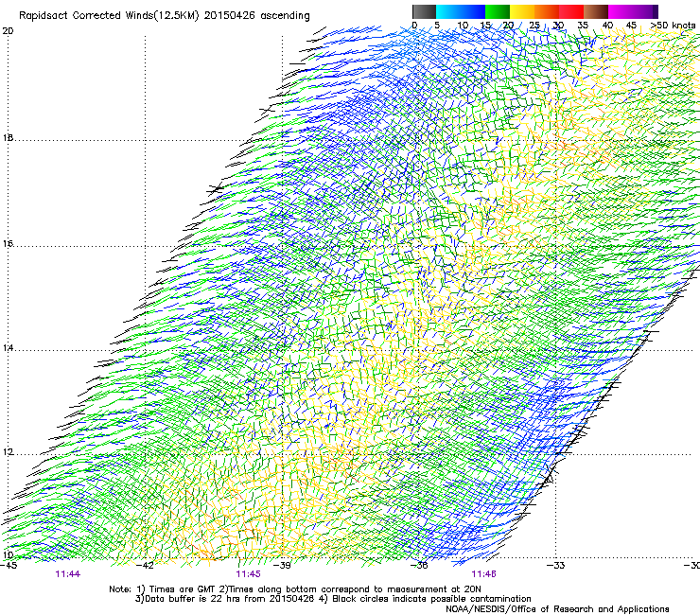
Task: Click the latitude label '14' on left axis
Action: (8, 348)
